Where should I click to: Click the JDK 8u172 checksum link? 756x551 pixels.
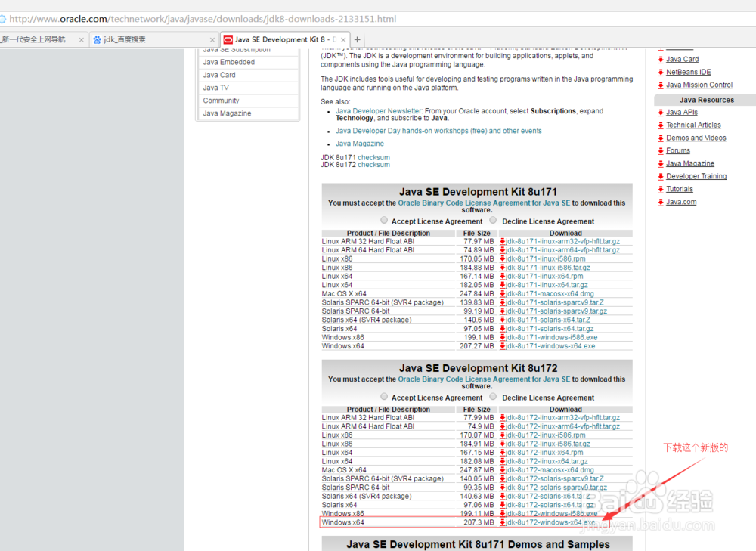[373, 165]
